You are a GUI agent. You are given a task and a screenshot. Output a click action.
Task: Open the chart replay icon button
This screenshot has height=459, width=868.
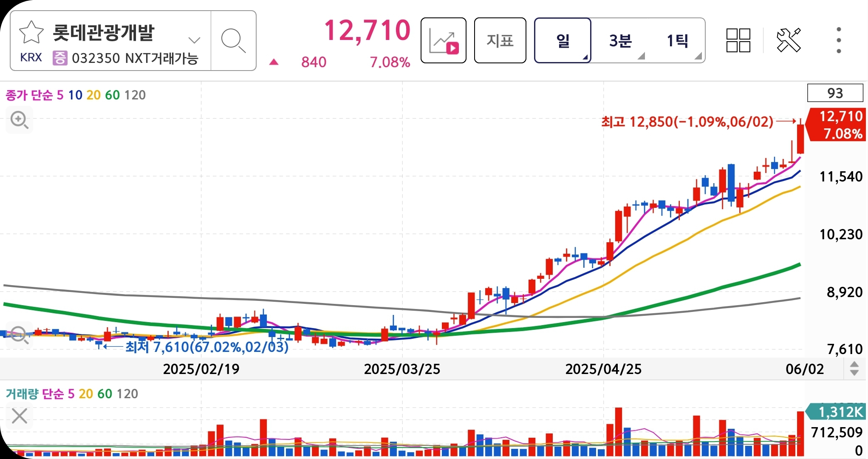point(444,41)
